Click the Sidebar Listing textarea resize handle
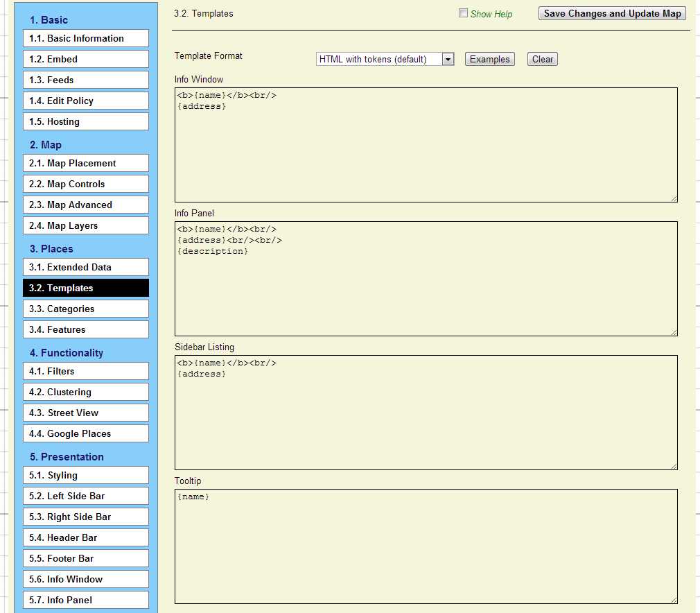 coord(674,466)
